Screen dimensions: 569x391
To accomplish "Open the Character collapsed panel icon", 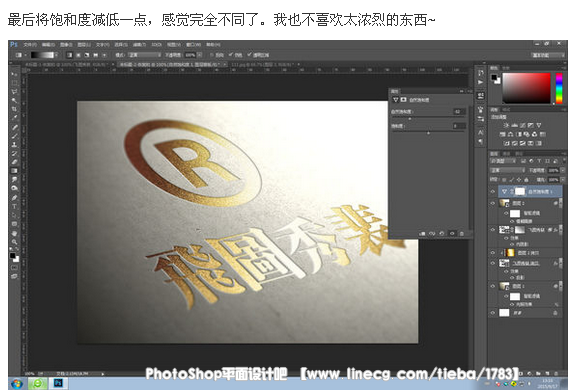I will (x=480, y=132).
